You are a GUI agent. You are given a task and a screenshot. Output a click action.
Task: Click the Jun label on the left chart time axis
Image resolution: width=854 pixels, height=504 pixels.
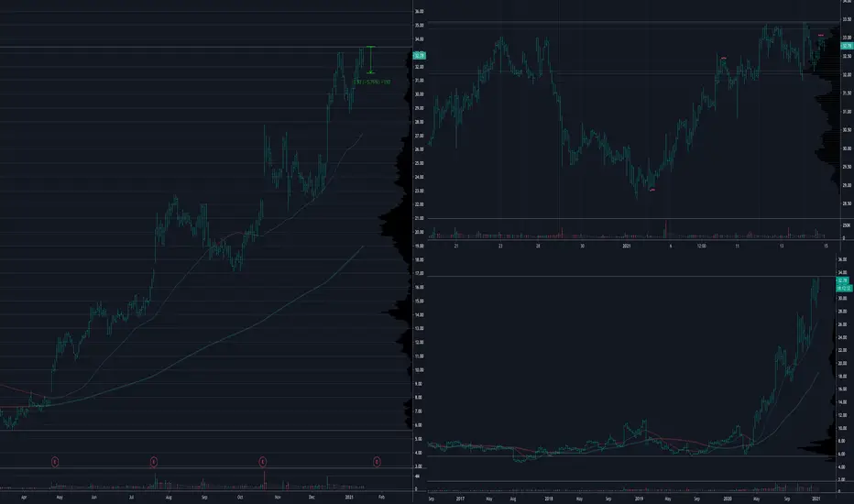click(x=93, y=498)
